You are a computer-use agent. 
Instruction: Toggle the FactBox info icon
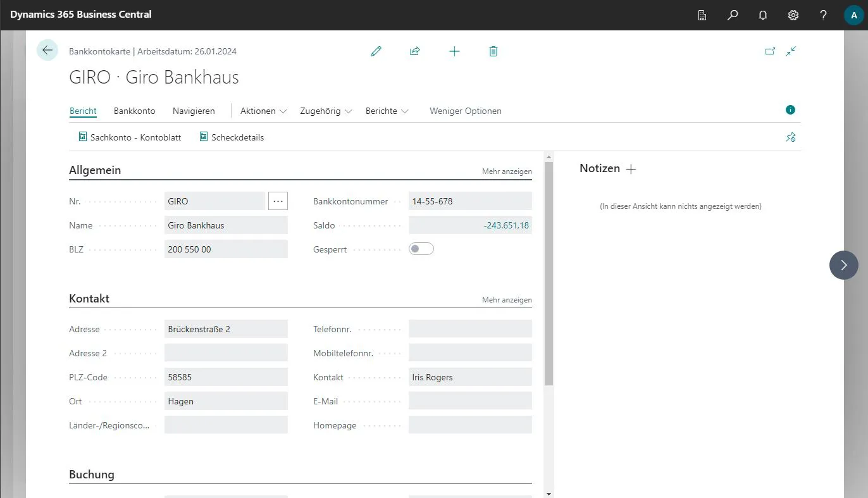790,110
